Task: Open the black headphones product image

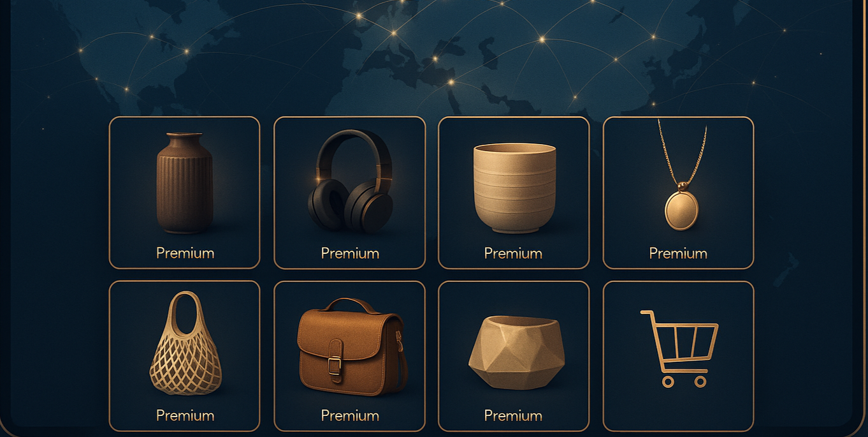Action: [x=349, y=181]
